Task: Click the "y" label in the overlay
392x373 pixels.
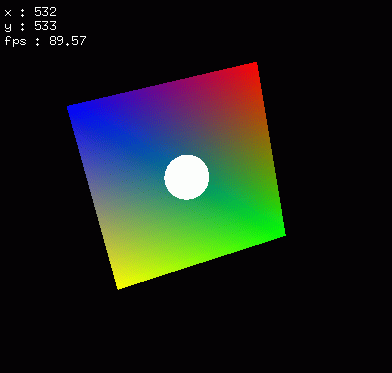Action: (8, 27)
